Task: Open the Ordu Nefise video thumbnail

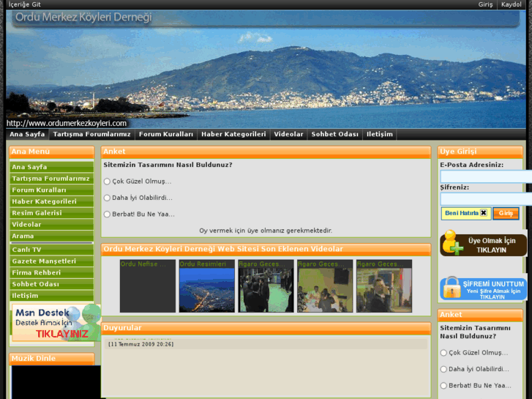Action: (x=148, y=286)
